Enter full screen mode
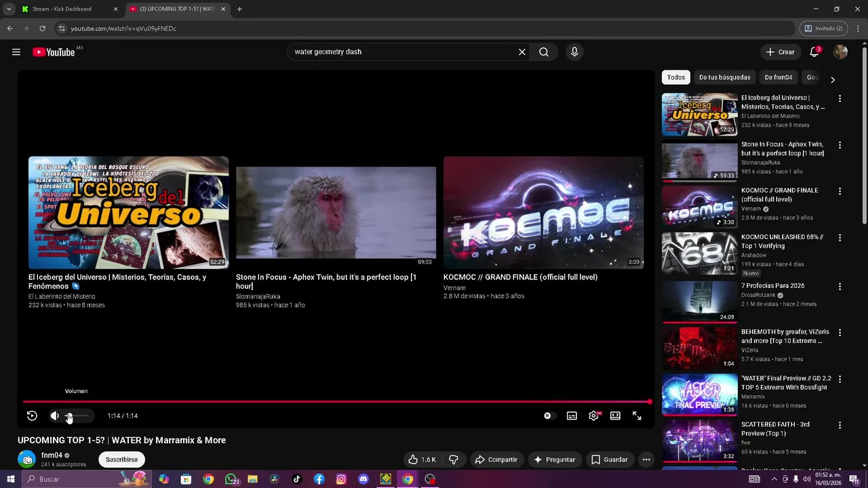This screenshot has width=868, height=488. tap(637, 416)
